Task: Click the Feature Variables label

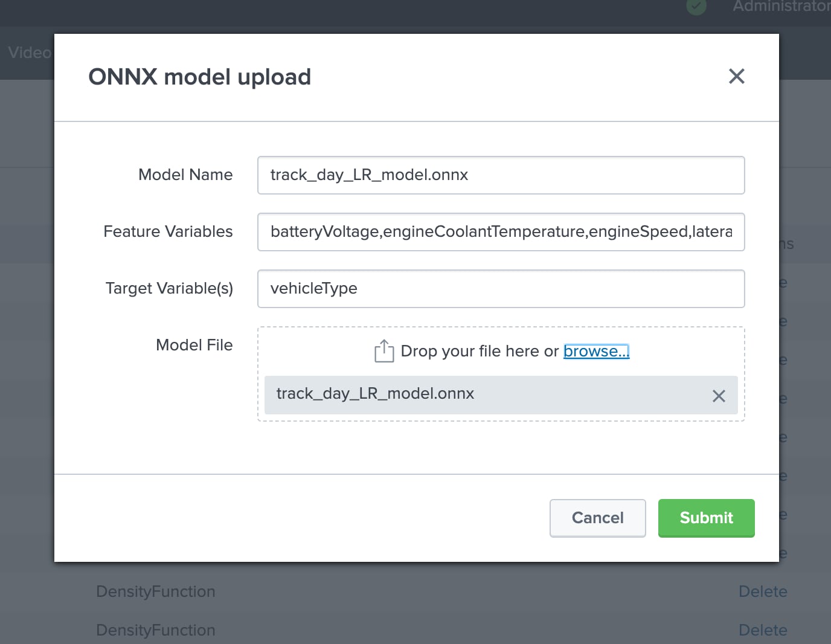Action: [168, 231]
